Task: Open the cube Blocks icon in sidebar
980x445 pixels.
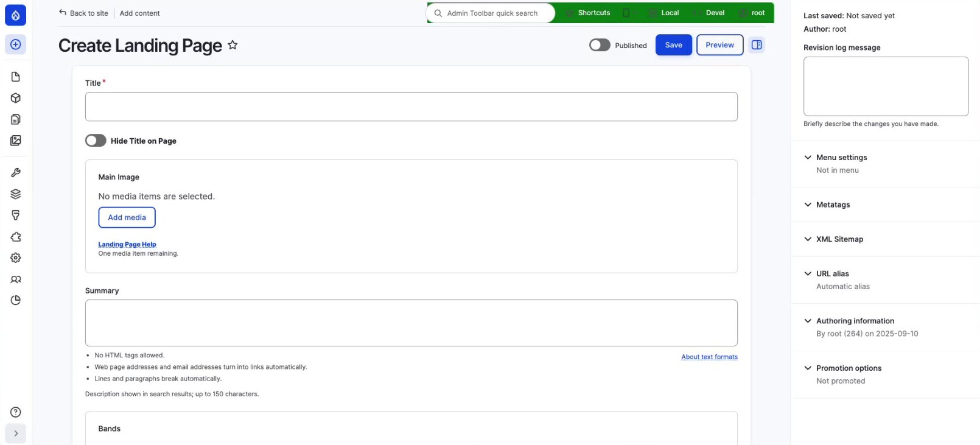Action: tap(16, 98)
